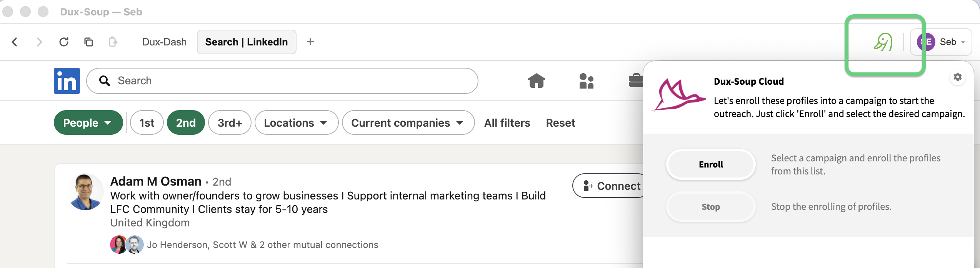Click 'Select a campaign and enroll' description
This screenshot has width=980, height=268.
tap(856, 164)
